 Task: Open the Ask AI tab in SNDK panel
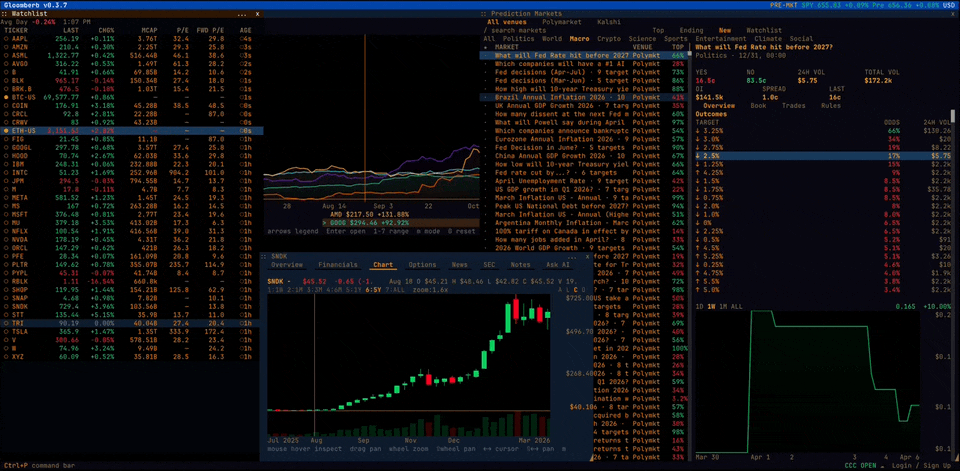pos(557,265)
